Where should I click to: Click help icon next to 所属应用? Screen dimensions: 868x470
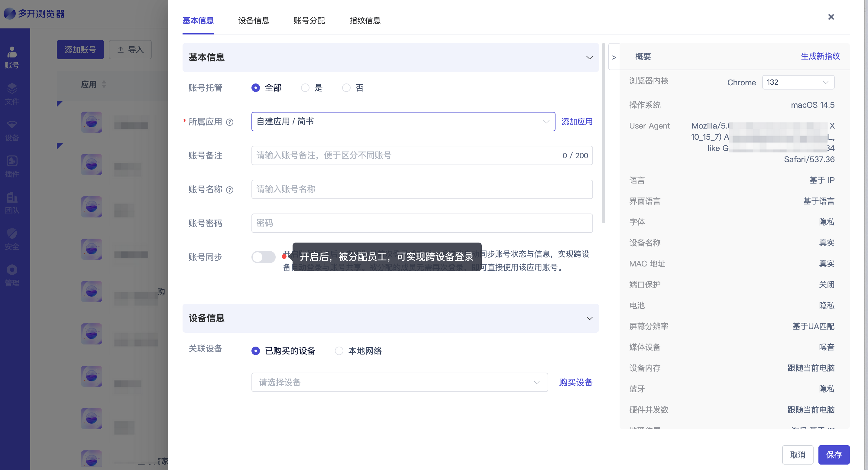tap(229, 122)
